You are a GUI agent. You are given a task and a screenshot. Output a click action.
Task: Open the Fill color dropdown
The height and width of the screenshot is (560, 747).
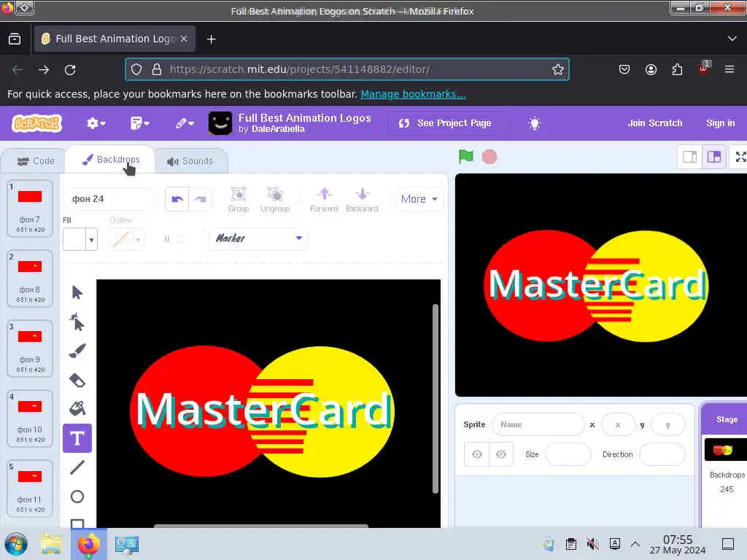(x=80, y=239)
